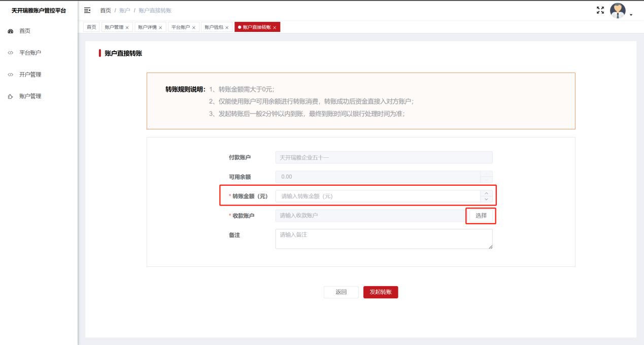644x345 pixels.
Task: Open 开户管理 in the sidebar menu
Action: (30, 75)
